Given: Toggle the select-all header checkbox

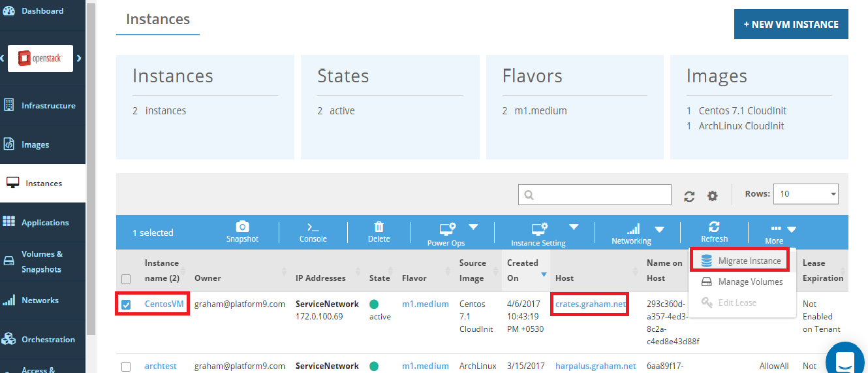Looking at the screenshot, I should point(127,279).
